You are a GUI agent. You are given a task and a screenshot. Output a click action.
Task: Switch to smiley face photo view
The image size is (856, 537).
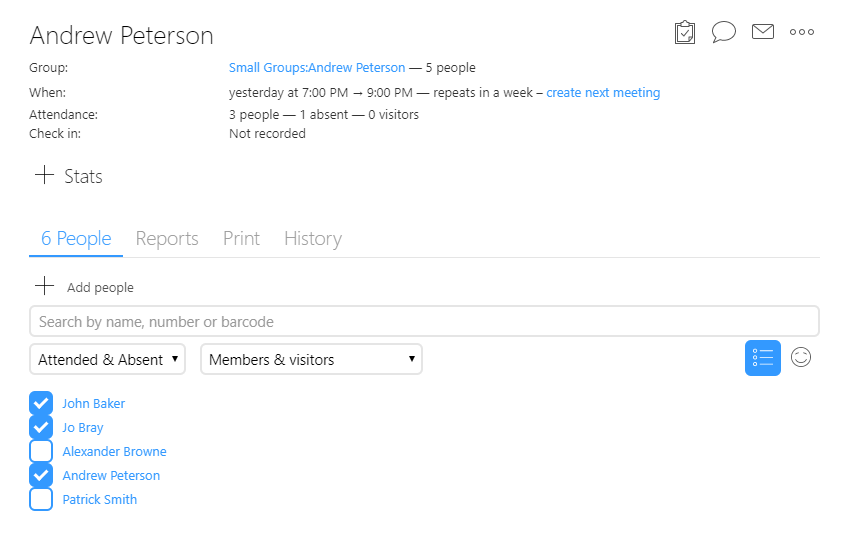[x=801, y=357]
